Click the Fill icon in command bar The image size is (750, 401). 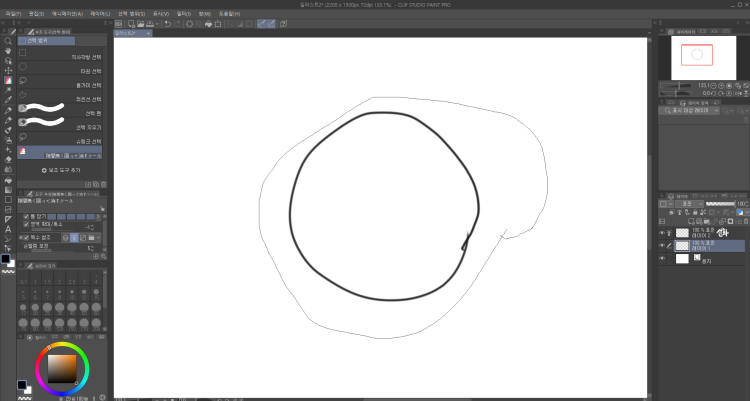point(209,23)
